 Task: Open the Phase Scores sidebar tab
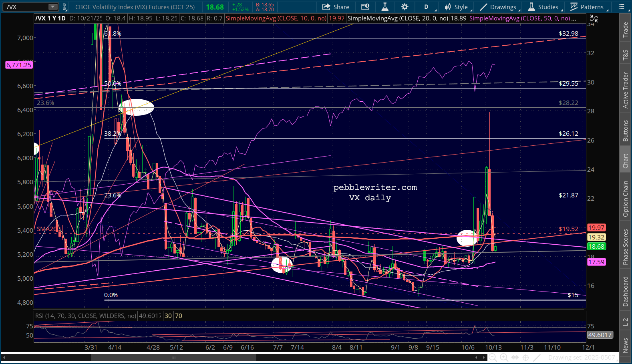click(625, 247)
